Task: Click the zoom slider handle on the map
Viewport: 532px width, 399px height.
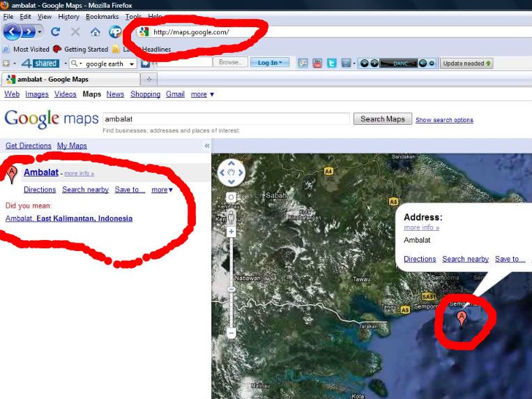Action: coord(231,289)
